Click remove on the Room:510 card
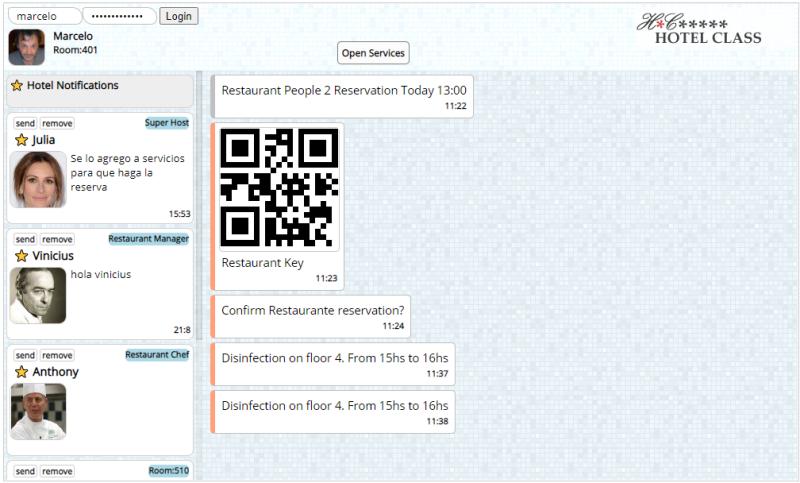The height and width of the screenshot is (483, 800). pyautogui.click(x=57, y=471)
